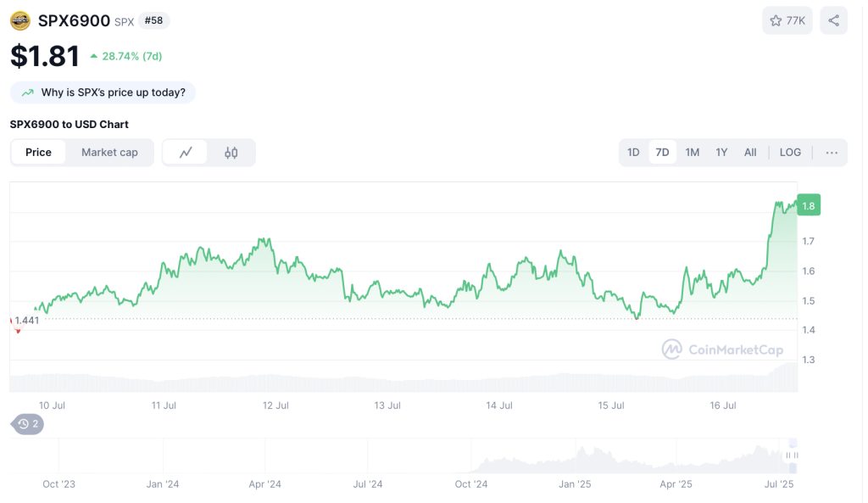The width and height of the screenshot is (868, 503).
Task: Select the 7D time range
Action: point(662,153)
